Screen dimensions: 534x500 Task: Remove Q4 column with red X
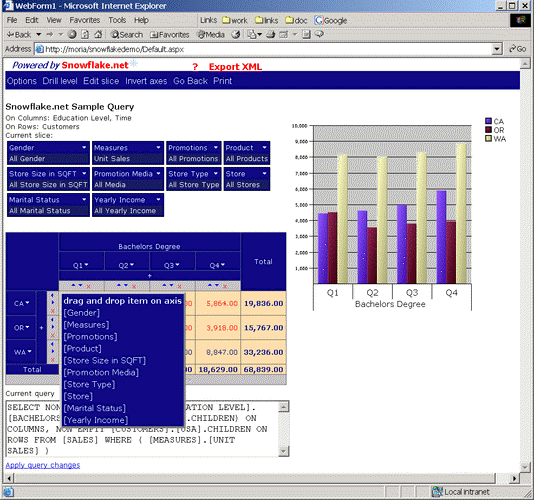[225, 286]
